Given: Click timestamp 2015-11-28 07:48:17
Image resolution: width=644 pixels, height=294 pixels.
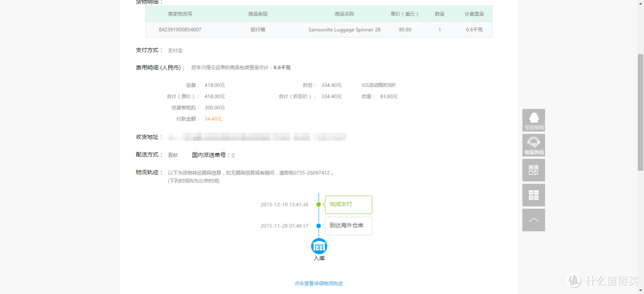Looking at the screenshot, I should (x=284, y=226).
